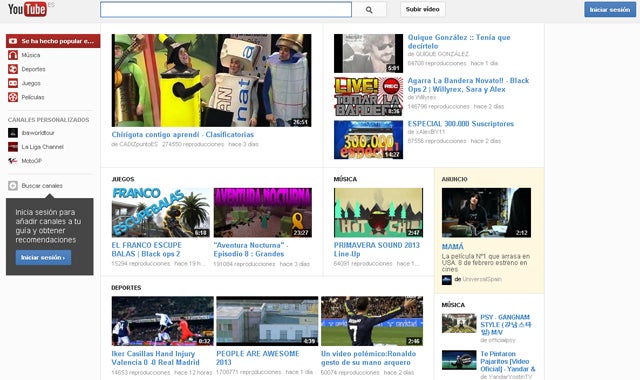Click the Películas film reel icon
This screenshot has height=380, width=640.
click(13, 97)
